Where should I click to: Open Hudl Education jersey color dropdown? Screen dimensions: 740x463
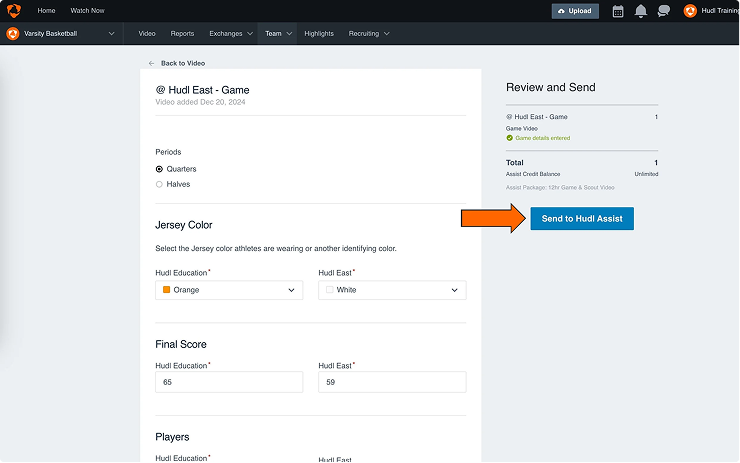pos(229,290)
